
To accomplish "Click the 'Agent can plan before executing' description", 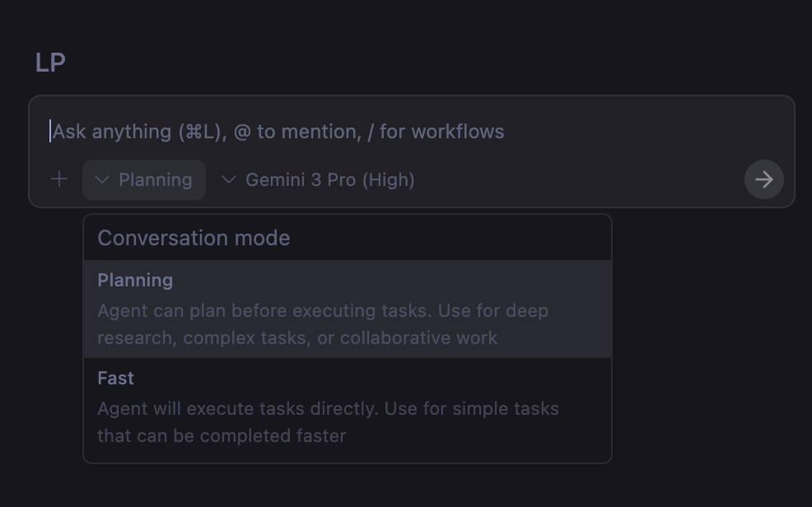I will (323, 311).
